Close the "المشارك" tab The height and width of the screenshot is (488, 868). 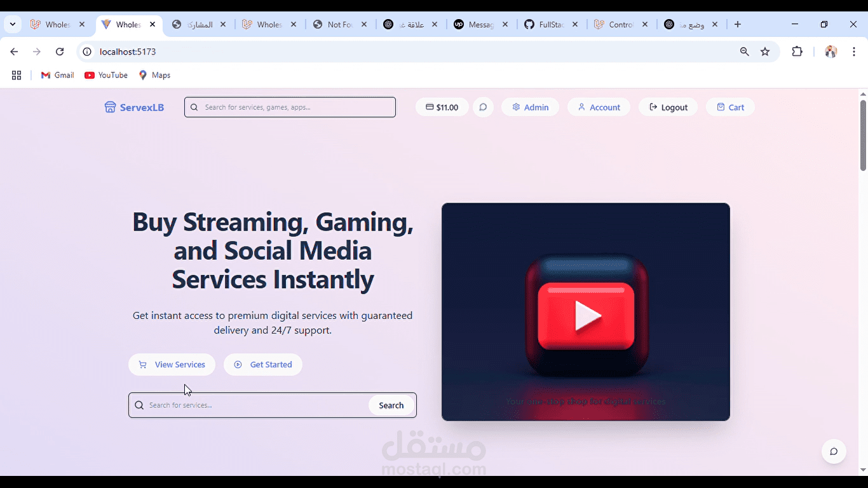[223, 25]
